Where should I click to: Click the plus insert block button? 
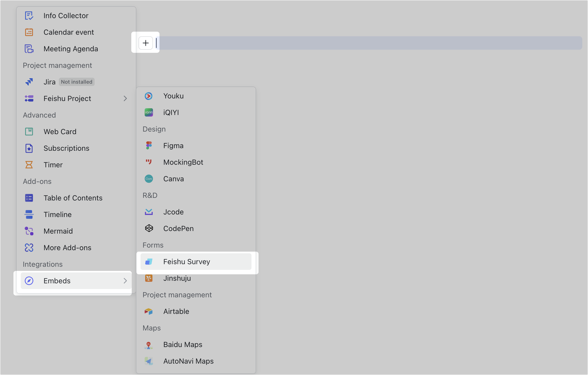[x=146, y=43]
